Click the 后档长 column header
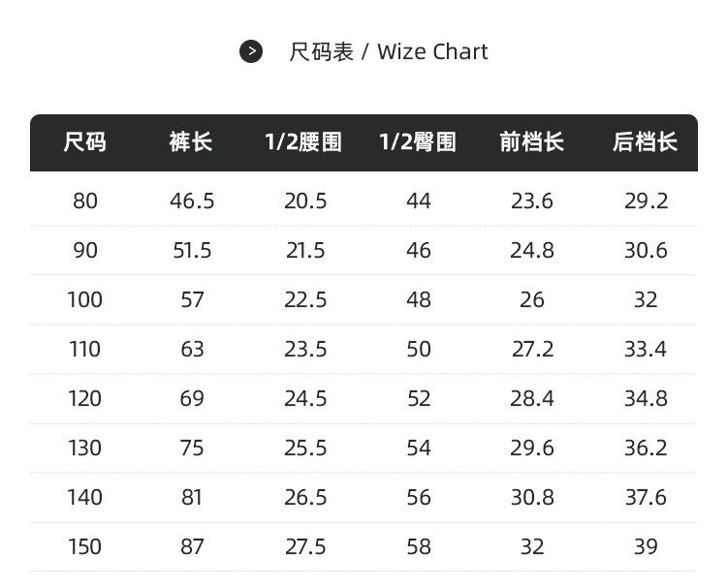 645,141
